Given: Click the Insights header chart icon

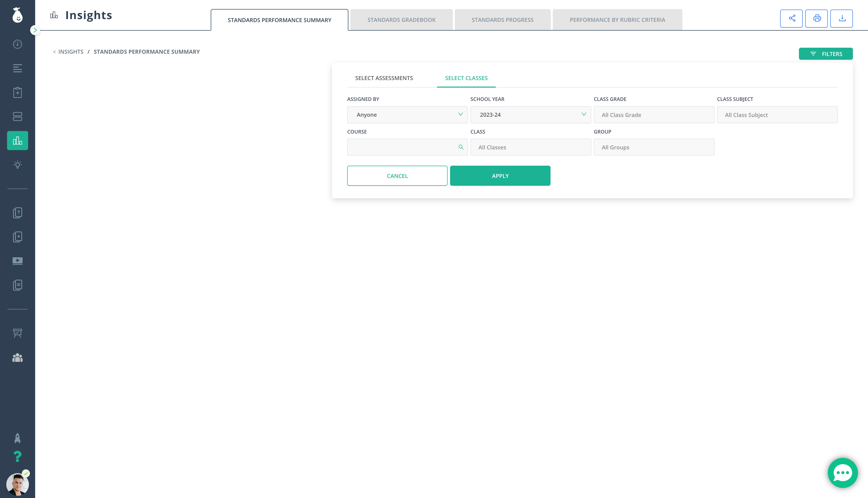Looking at the screenshot, I should 54,15.
